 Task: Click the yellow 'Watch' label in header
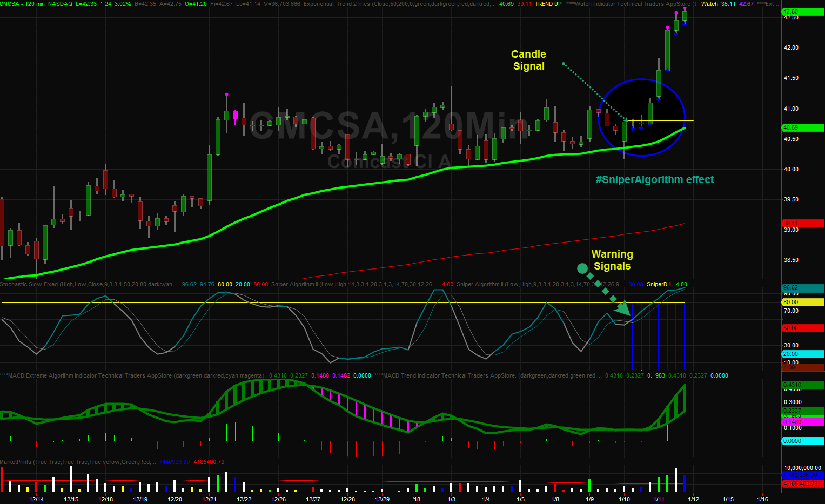click(x=709, y=4)
